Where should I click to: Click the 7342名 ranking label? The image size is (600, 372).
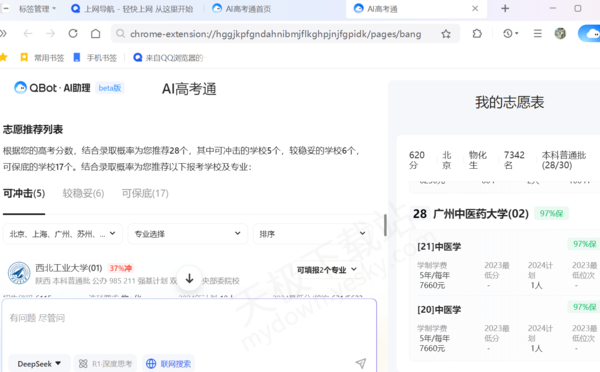pyautogui.click(x=514, y=160)
